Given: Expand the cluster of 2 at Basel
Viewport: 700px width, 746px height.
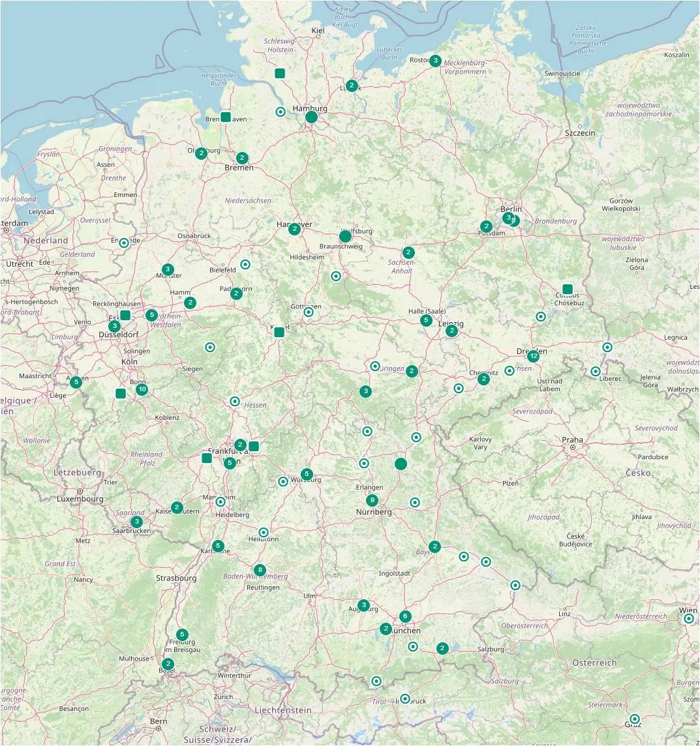Looking at the screenshot, I should click(168, 664).
